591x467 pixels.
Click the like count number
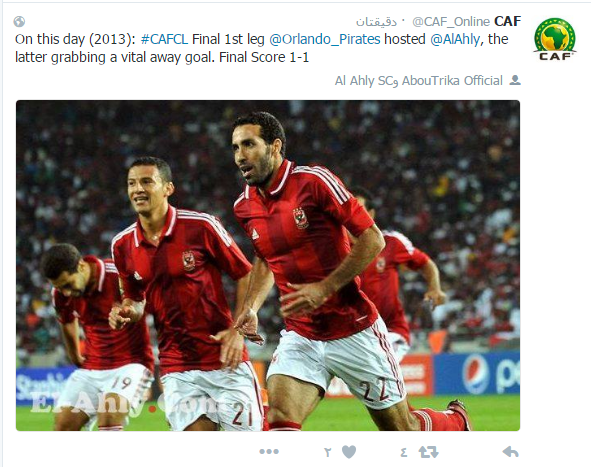[x=327, y=452]
